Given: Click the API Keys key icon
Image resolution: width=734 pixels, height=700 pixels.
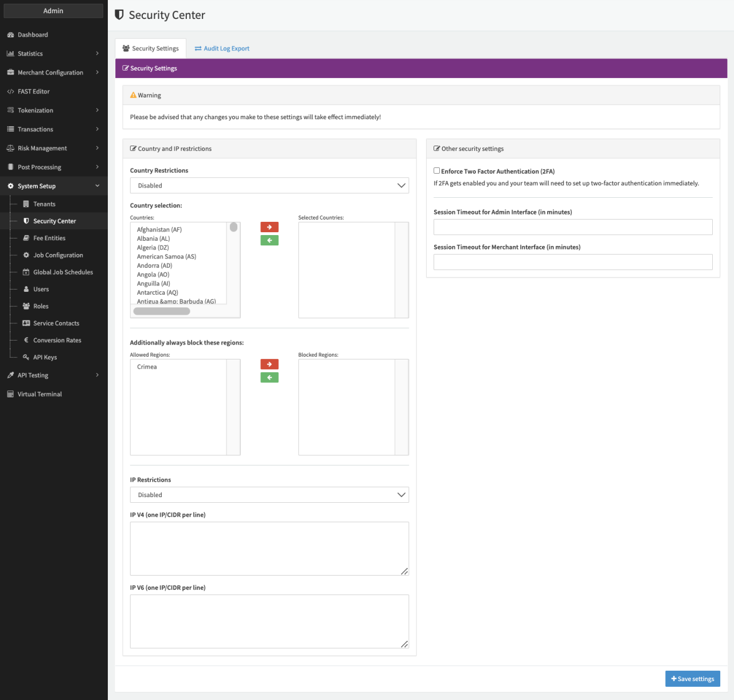Looking at the screenshot, I should point(26,357).
